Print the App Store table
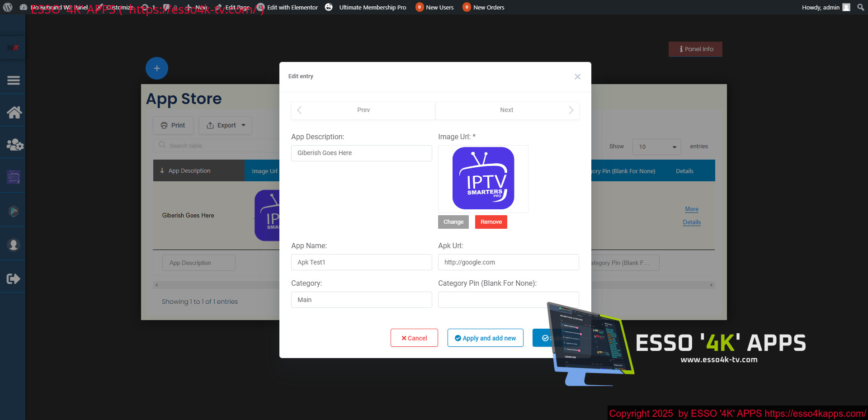 173,125
